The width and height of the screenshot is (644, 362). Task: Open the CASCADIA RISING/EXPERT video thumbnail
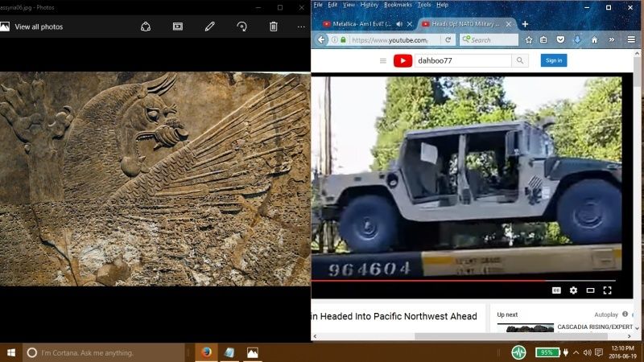(x=526, y=328)
